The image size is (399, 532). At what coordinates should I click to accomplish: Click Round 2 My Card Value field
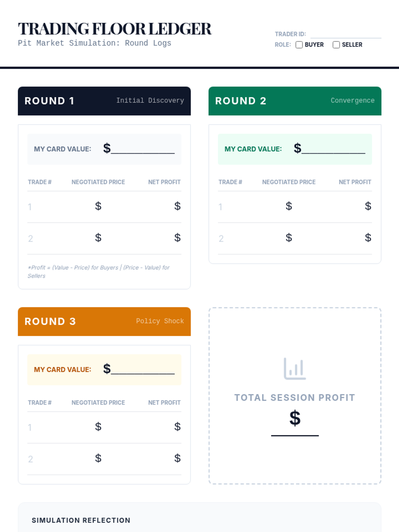coord(333,149)
